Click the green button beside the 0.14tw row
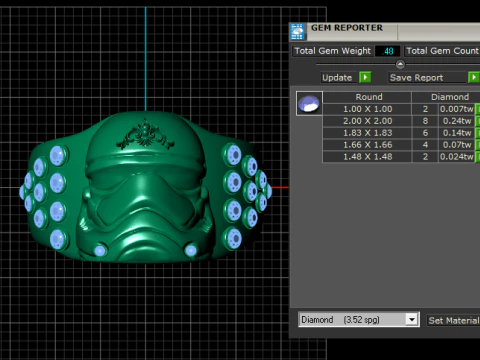Image resolution: width=480 pixels, height=360 pixels. pyautogui.click(x=477, y=133)
